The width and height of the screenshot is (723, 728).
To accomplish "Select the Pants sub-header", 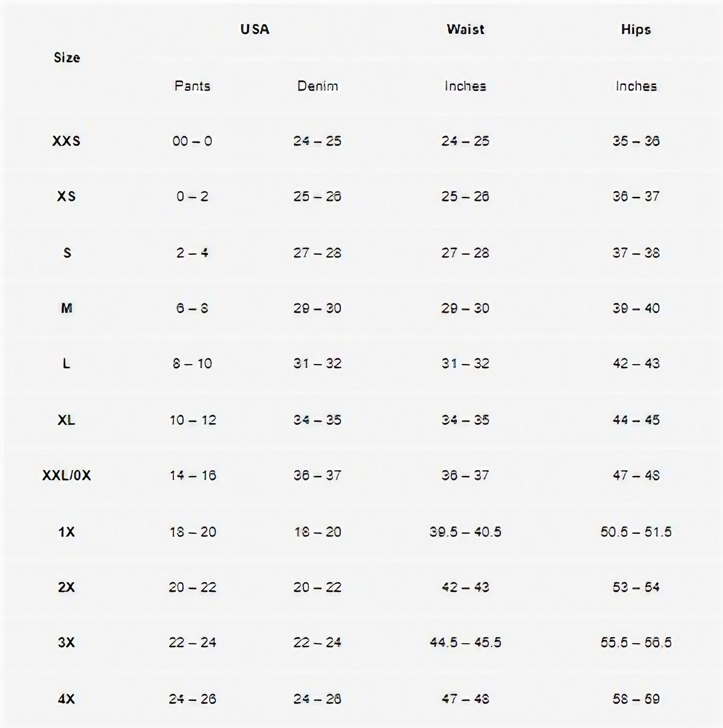I will tap(192, 86).
